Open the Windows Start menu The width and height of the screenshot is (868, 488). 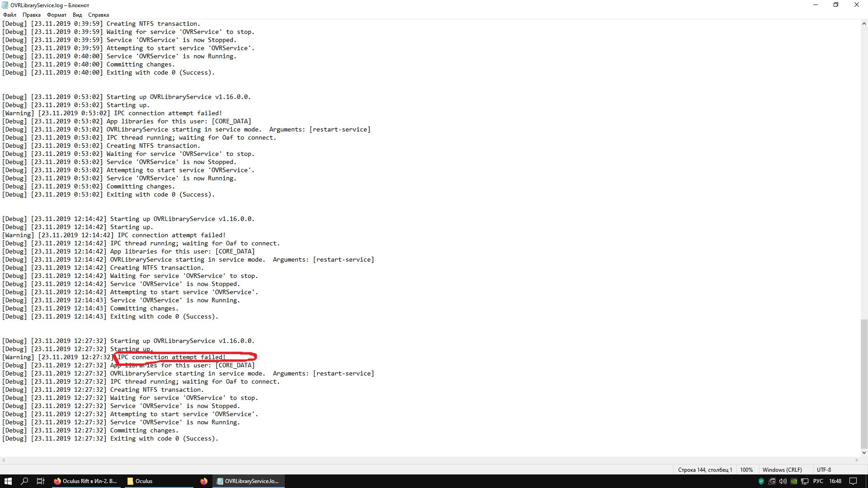coord(8,481)
